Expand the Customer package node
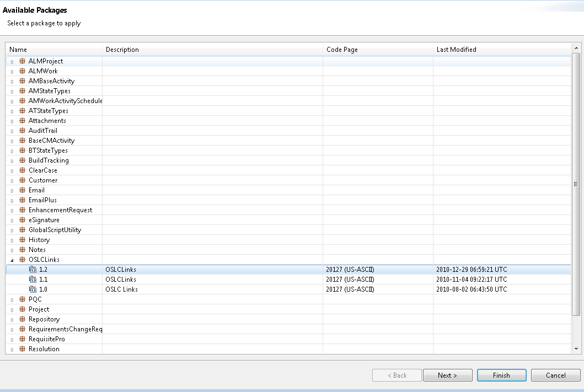 [x=12, y=180]
